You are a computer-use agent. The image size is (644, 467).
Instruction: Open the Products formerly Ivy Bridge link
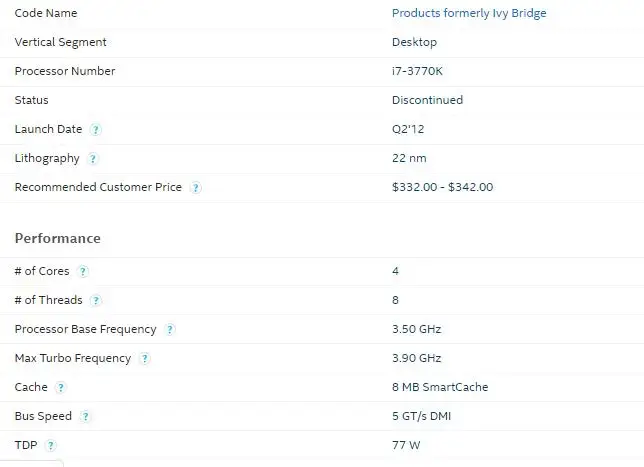pyautogui.click(x=469, y=13)
